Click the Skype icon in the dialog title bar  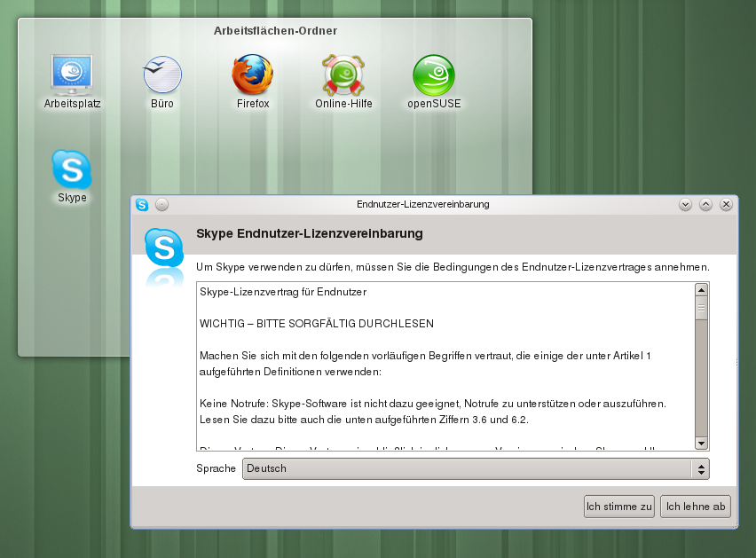pos(142,205)
